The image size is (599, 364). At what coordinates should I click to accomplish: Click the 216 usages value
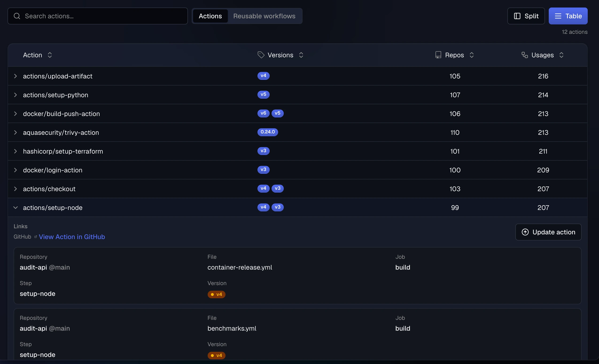543,76
